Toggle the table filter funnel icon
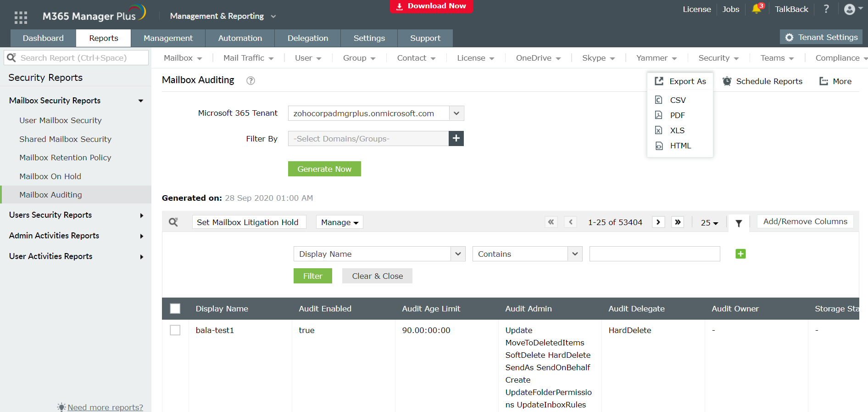This screenshot has height=412, width=868. [739, 223]
